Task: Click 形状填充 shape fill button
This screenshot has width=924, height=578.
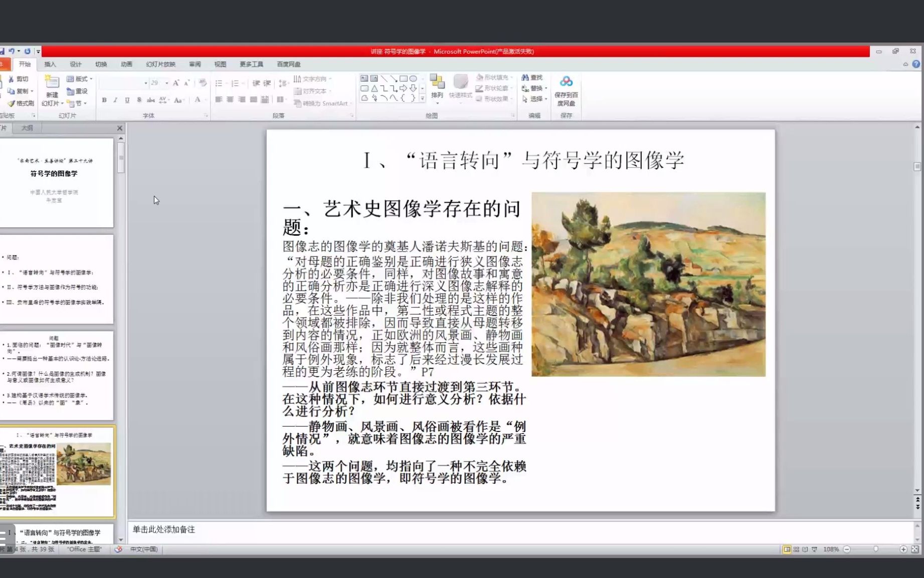Action: click(x=494, y=77)
